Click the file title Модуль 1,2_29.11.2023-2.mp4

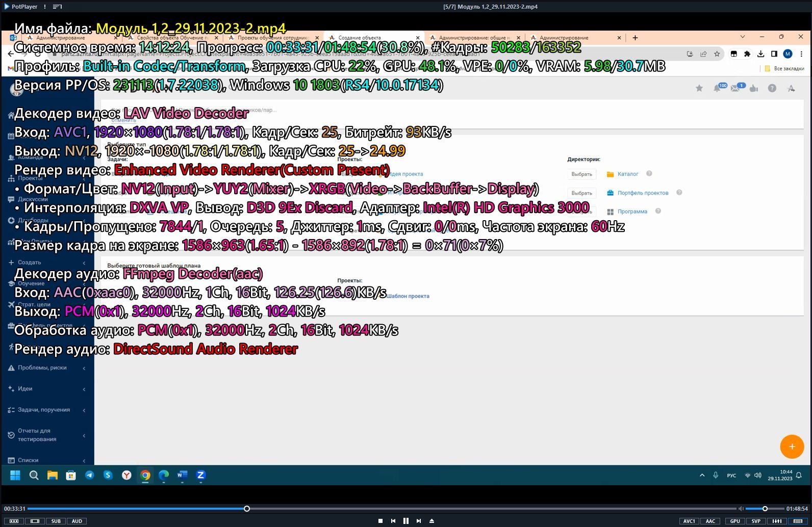(x=490, y=7)
